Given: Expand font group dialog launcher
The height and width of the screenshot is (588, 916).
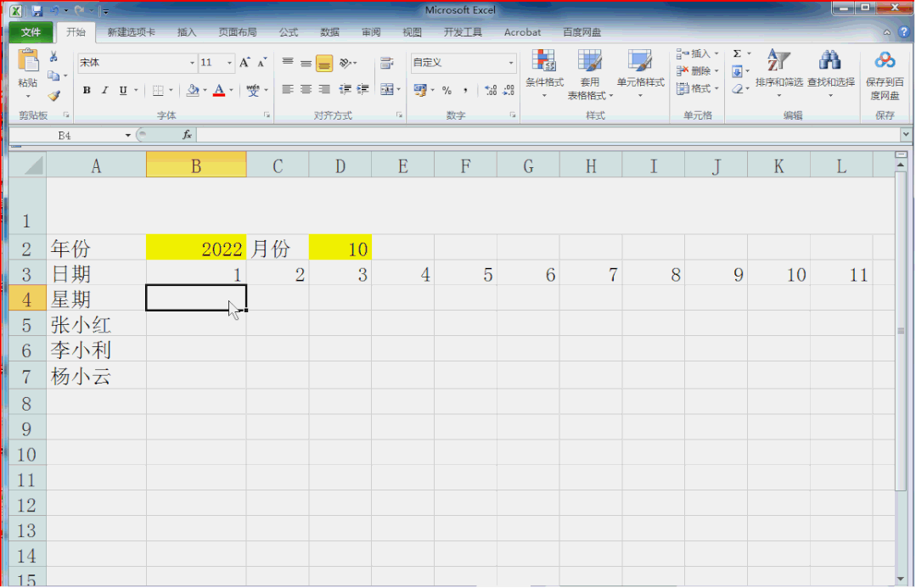Looking at the screenshot, I should click(x=267, y=115).
